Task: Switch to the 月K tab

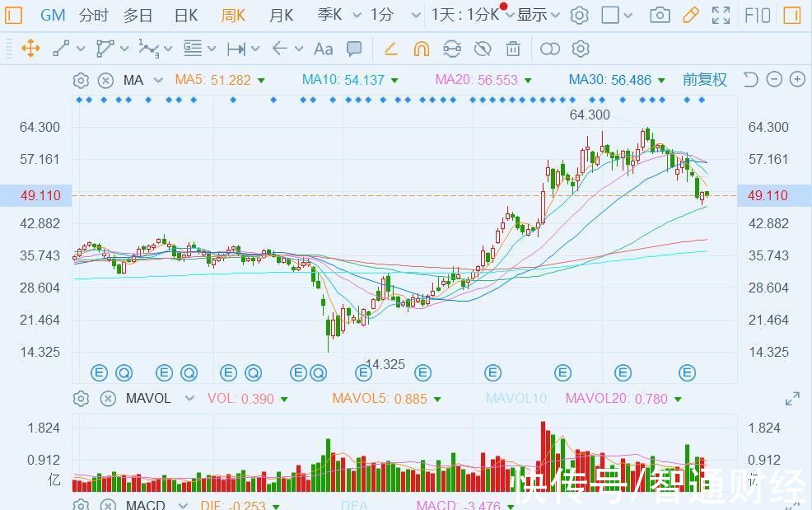Action: 281,16
